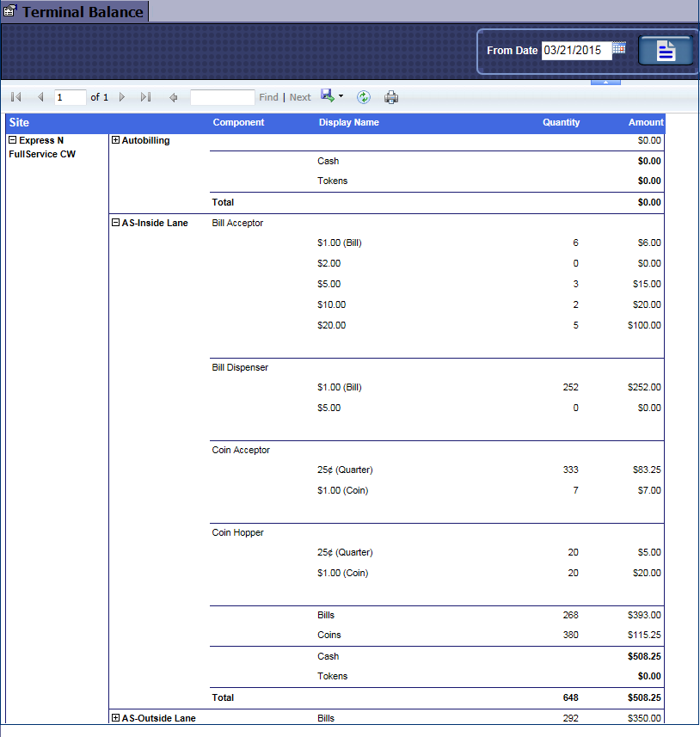Go to next report page

click(x=122, y=97)
